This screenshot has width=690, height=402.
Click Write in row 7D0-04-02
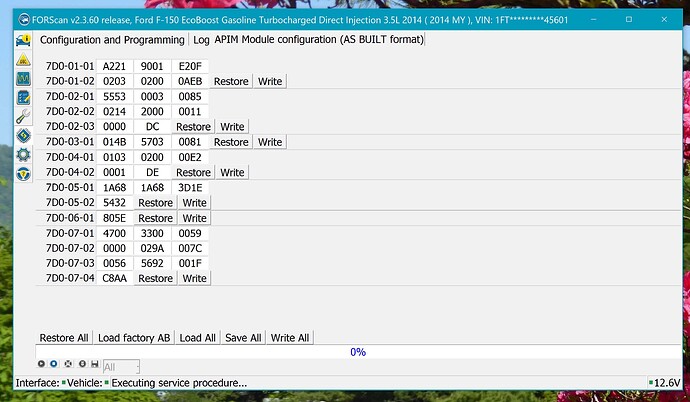232,172
